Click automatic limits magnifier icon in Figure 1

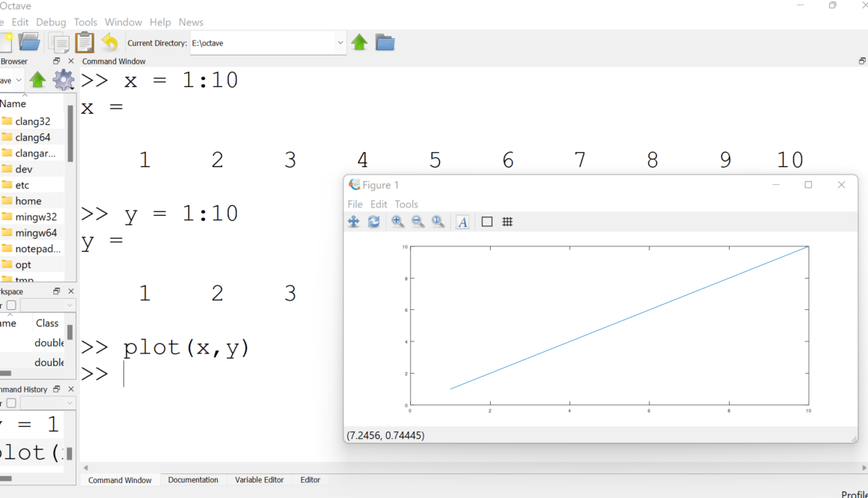pos(438,222)
